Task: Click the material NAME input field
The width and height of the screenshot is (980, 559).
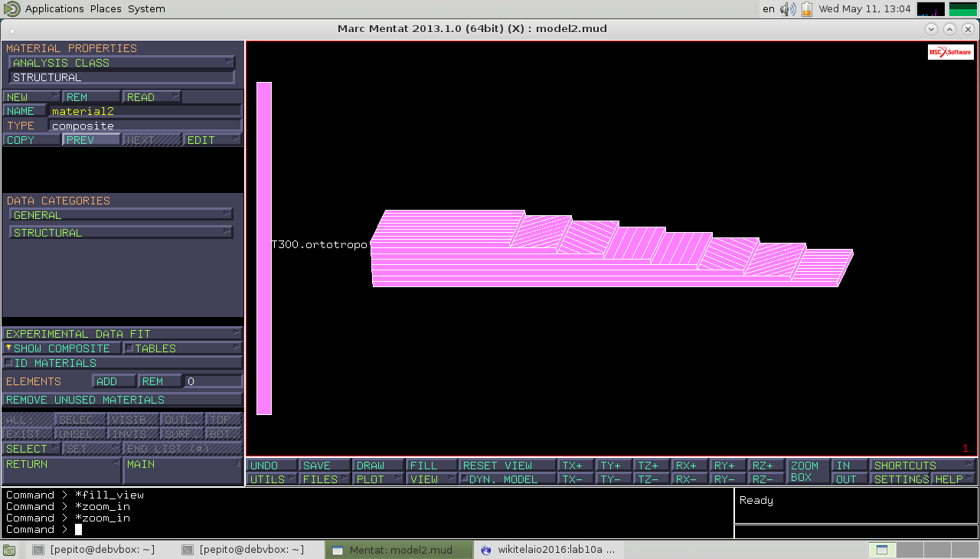Action: 145,111
